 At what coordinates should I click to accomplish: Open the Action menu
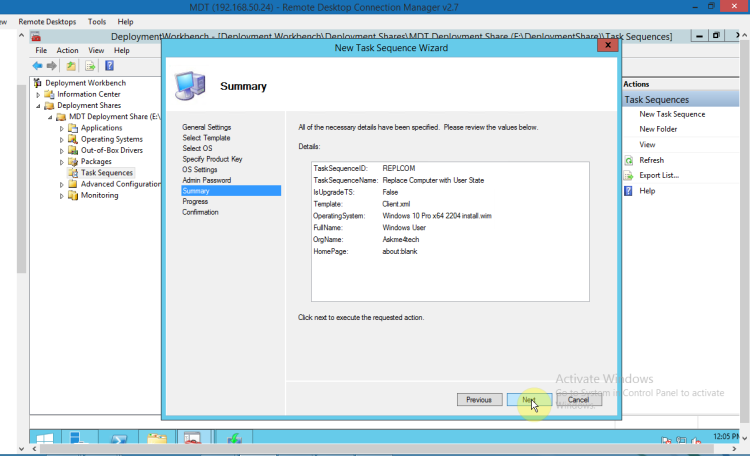67,50
